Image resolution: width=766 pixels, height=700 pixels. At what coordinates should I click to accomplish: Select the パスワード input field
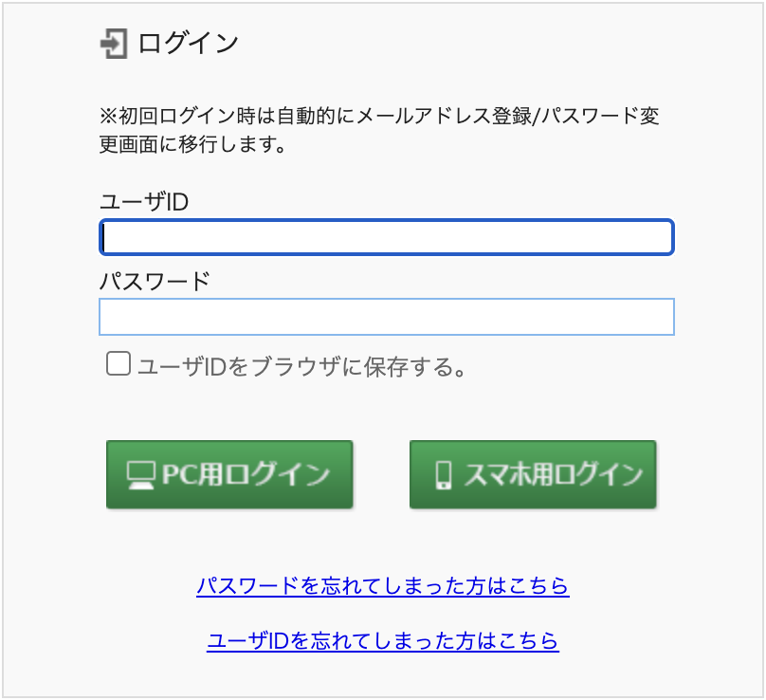click(387, 317)
